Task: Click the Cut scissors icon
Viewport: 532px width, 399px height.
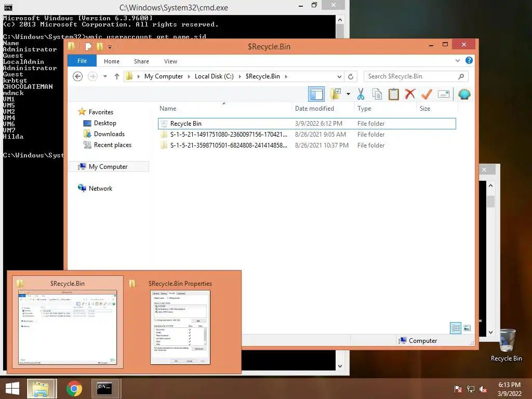Action: click(361, 94)
